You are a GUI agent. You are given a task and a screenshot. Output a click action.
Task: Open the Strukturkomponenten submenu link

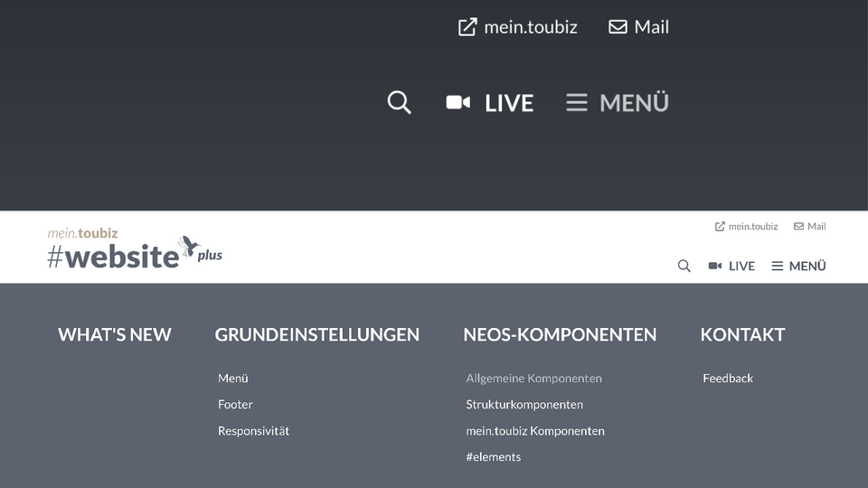524,404
